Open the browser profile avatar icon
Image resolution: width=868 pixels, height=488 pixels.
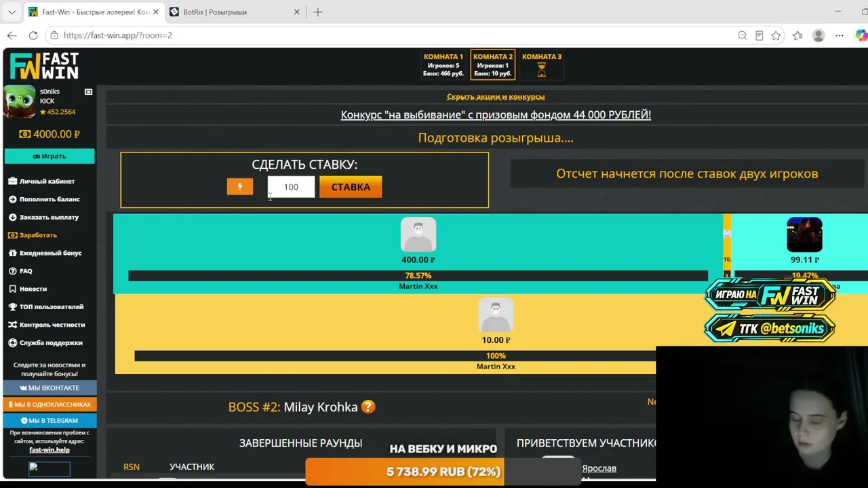pos(818,35)
